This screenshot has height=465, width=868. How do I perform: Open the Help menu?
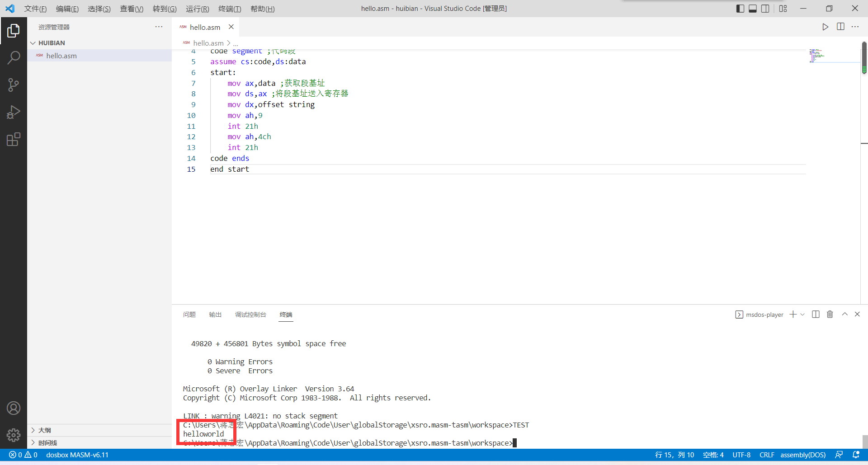click(x=262, y=9)
